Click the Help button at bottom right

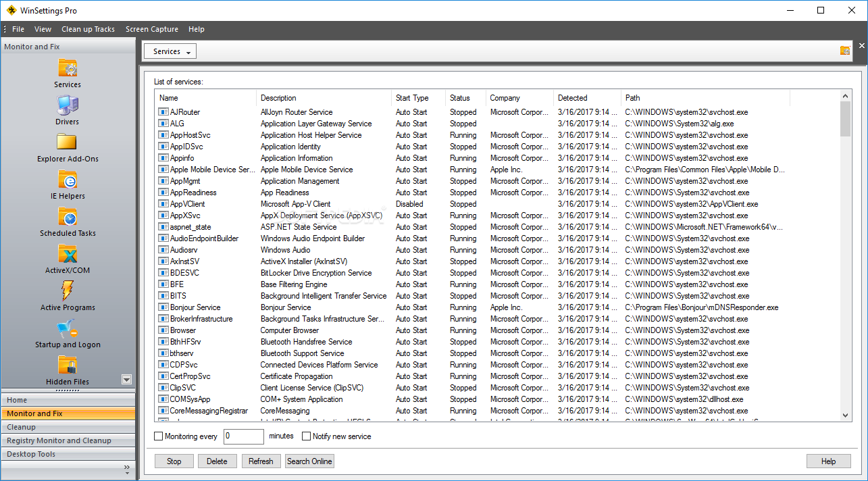click(x=828, y=461)
